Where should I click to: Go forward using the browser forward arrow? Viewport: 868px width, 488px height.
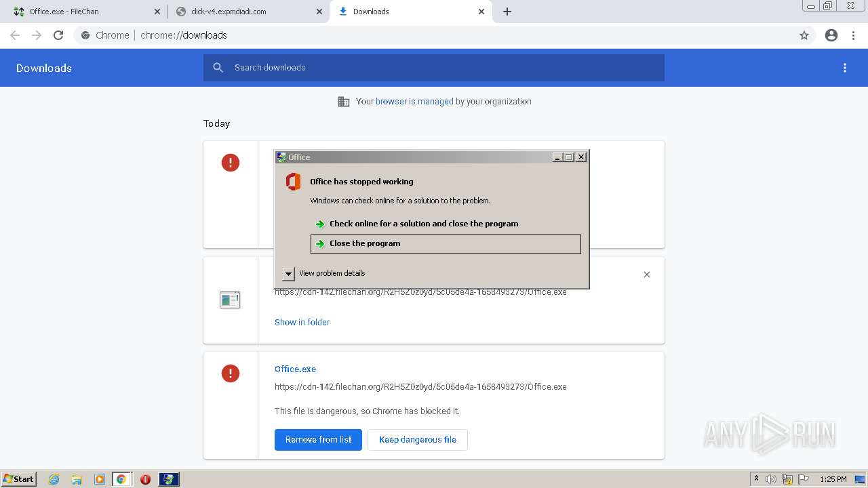pyautogui.click(x=37, y=35)
